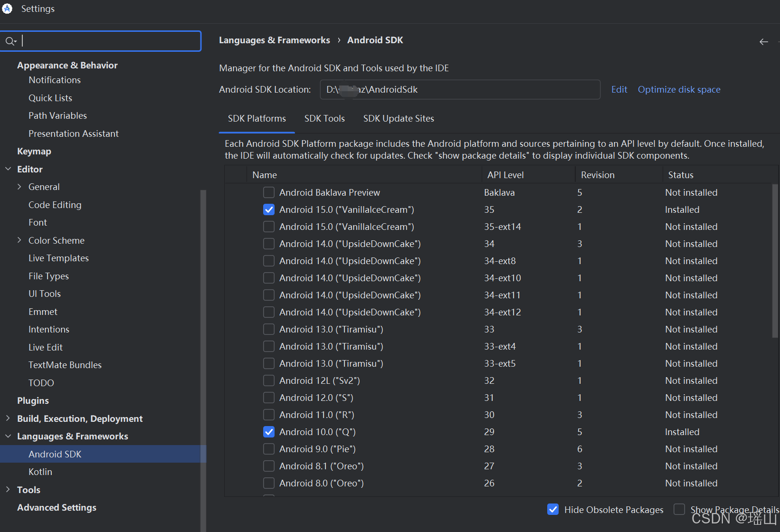Select the 34-ext12 API level cell

(503, 312)
